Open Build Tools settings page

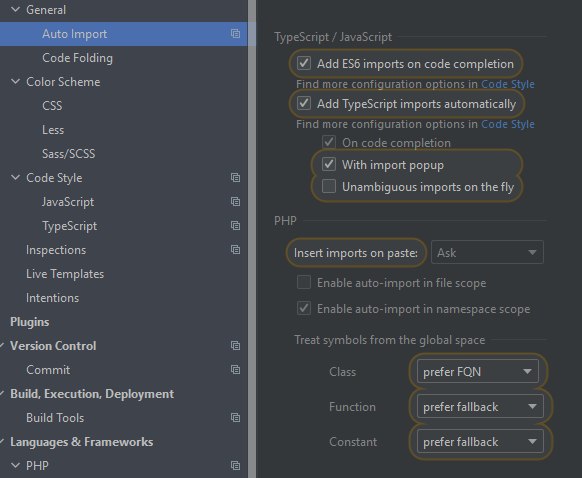pos(55,418)
